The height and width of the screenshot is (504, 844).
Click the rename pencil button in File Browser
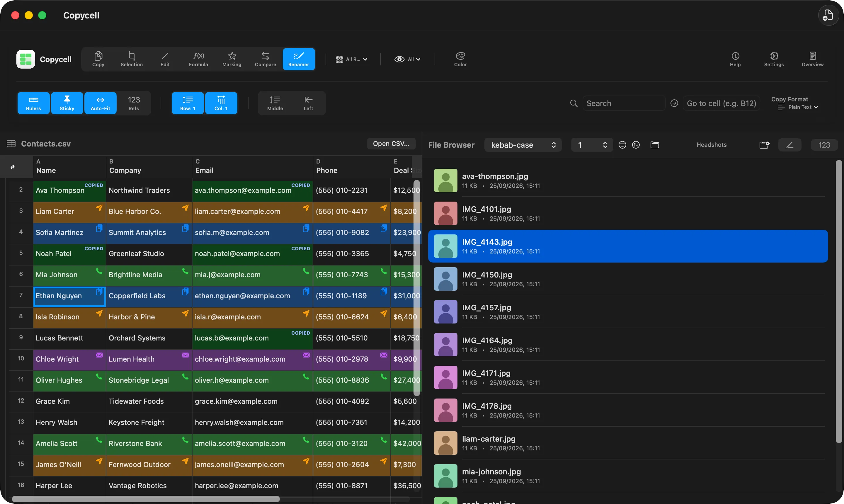tap(790, 145)
